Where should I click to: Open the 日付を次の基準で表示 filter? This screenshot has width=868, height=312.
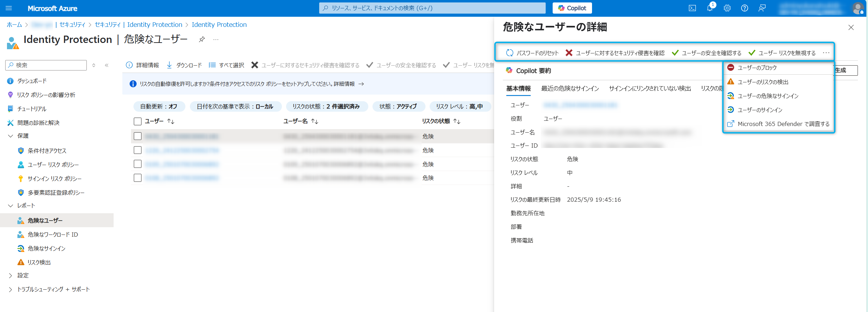pyautogui.click(x=235, y=106)
